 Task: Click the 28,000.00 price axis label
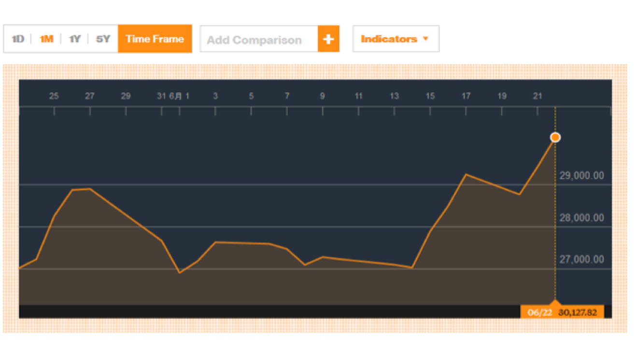point(581,218)
